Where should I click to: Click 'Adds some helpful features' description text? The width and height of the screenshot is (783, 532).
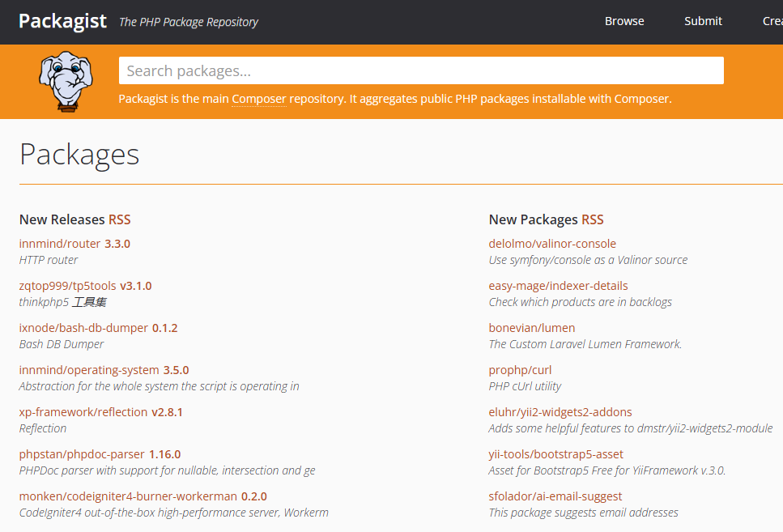(630, 428)
